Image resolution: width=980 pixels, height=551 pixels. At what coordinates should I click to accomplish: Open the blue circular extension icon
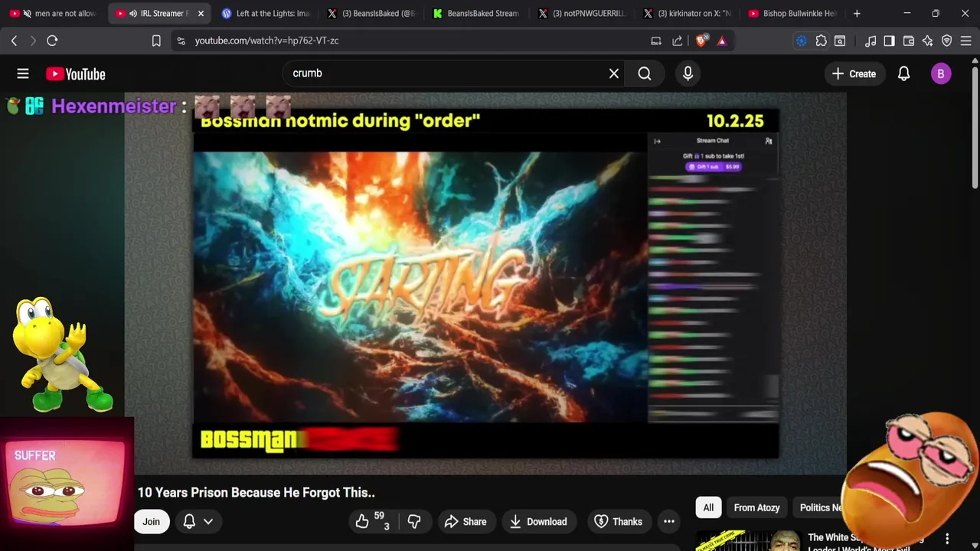coord(802,41)
